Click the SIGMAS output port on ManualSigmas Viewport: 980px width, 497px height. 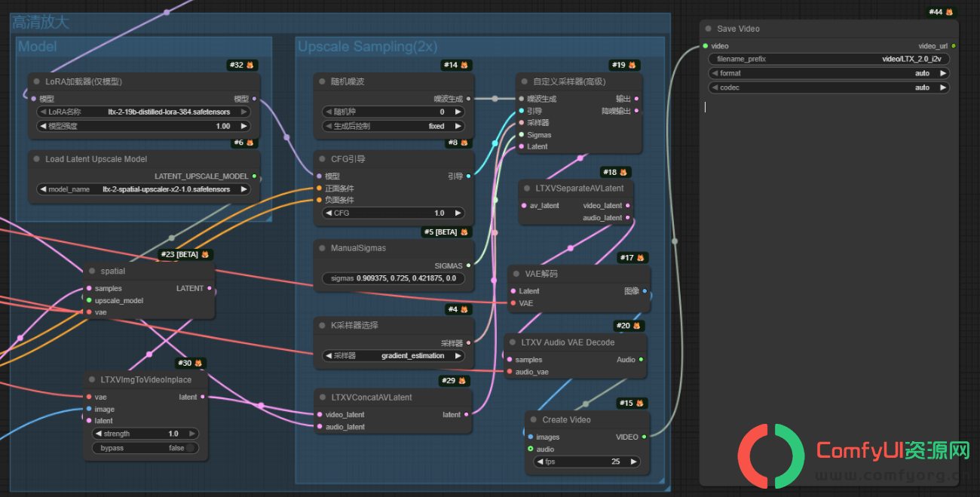tap(468, 265)
